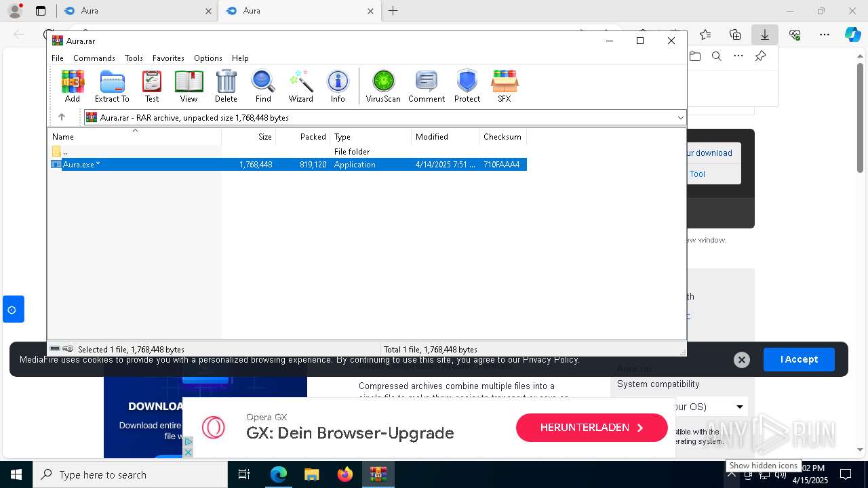Sort by Packed column header

click(x=303, y=137)
